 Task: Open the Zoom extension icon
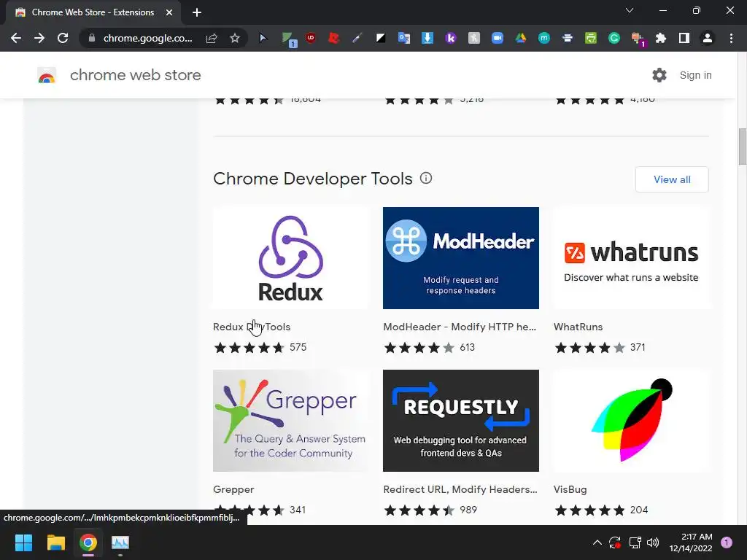tap(498, 38)
